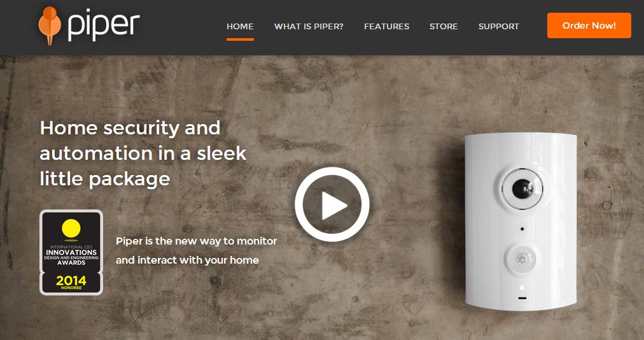Click the camera lens on the Piper device

[x=522, y=189]
